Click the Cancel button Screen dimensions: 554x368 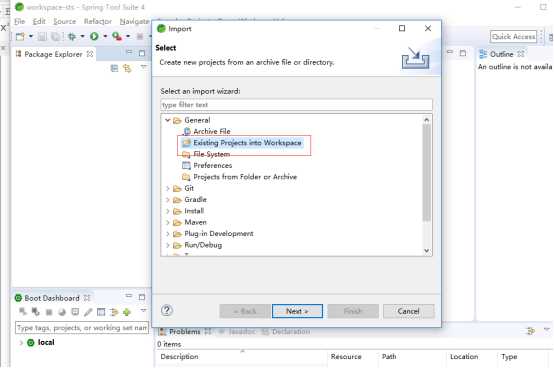tap(408, 311)
